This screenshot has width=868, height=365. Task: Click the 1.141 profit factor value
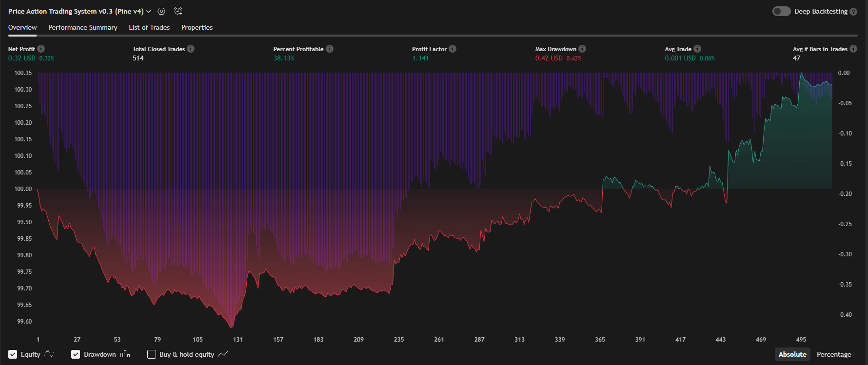[420, 58]
